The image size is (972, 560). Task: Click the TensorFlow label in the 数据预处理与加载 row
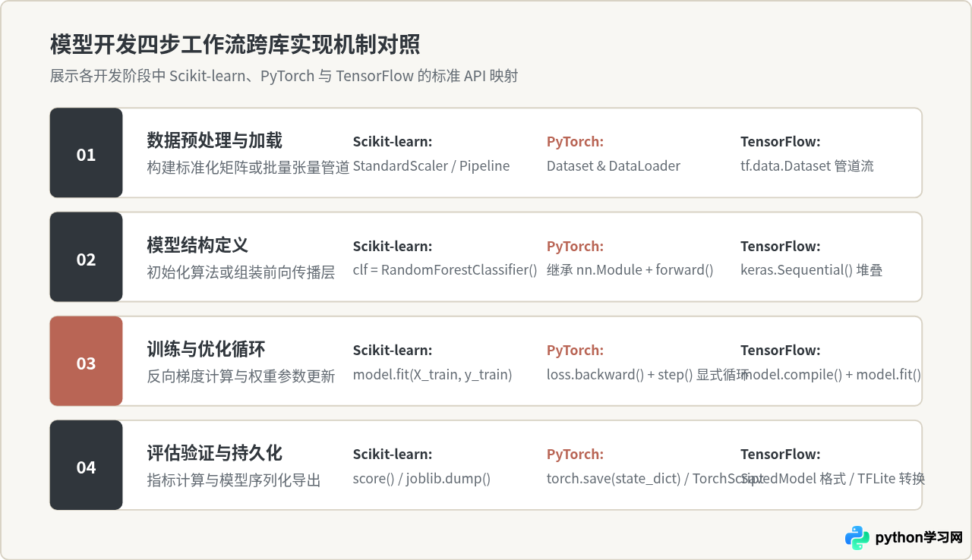(781, 142)
